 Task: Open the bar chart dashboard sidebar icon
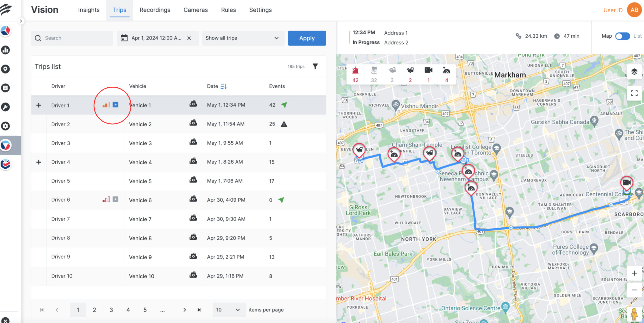[x=6, y=50]
